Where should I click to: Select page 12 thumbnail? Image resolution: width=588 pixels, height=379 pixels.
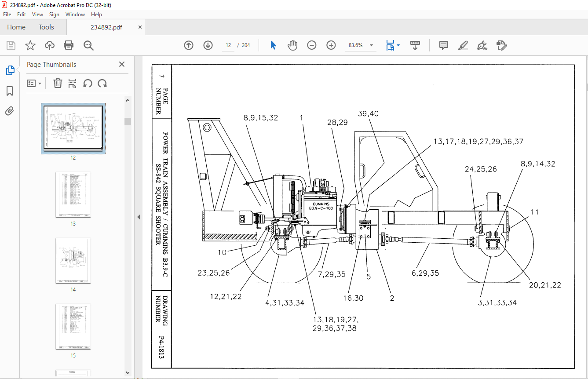[73, 128]
